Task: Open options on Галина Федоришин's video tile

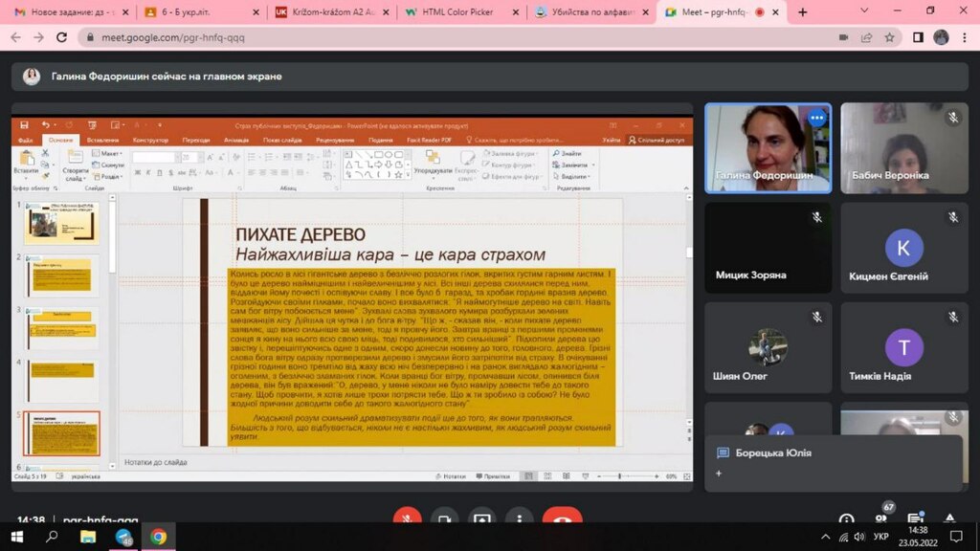Action: tap(816, 119)
